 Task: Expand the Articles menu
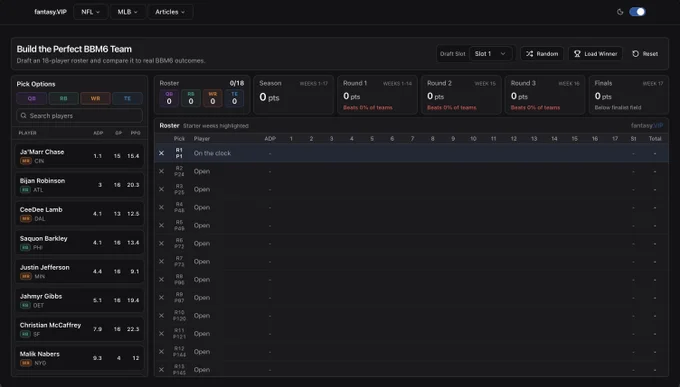pyautogui.click(x=170, y=12)
